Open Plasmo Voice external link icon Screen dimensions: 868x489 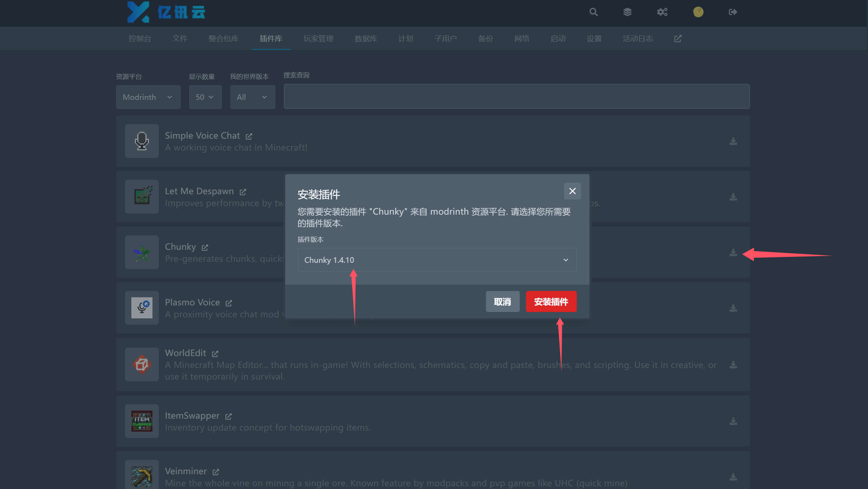pyautogui.click(x=229, y=303)
